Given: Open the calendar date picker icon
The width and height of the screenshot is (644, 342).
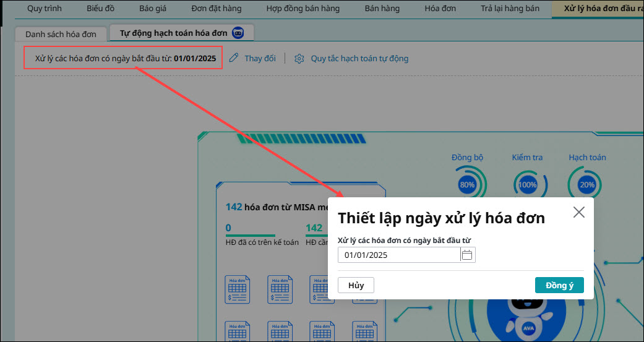Looking at the screenshot, I should [468, 255].
